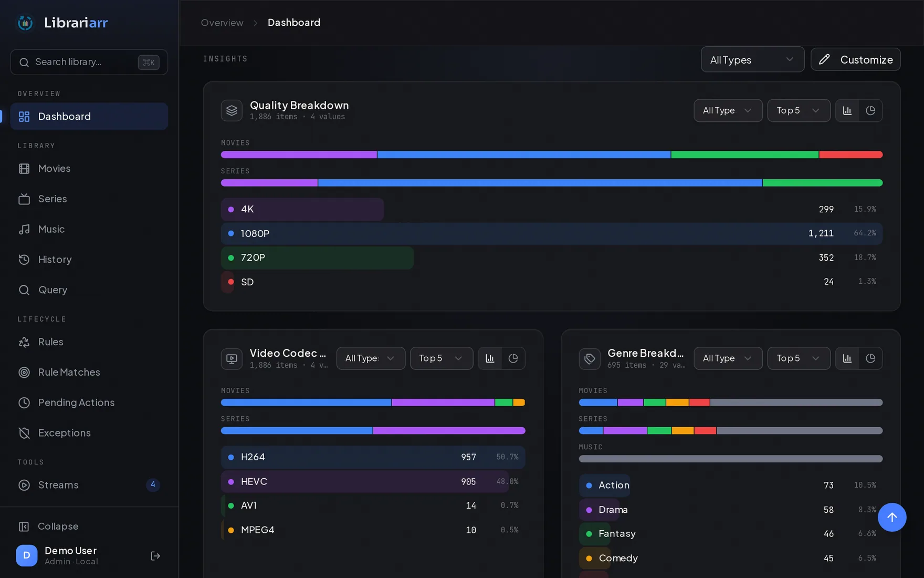Open Pending Actions page

coord(89,402)
